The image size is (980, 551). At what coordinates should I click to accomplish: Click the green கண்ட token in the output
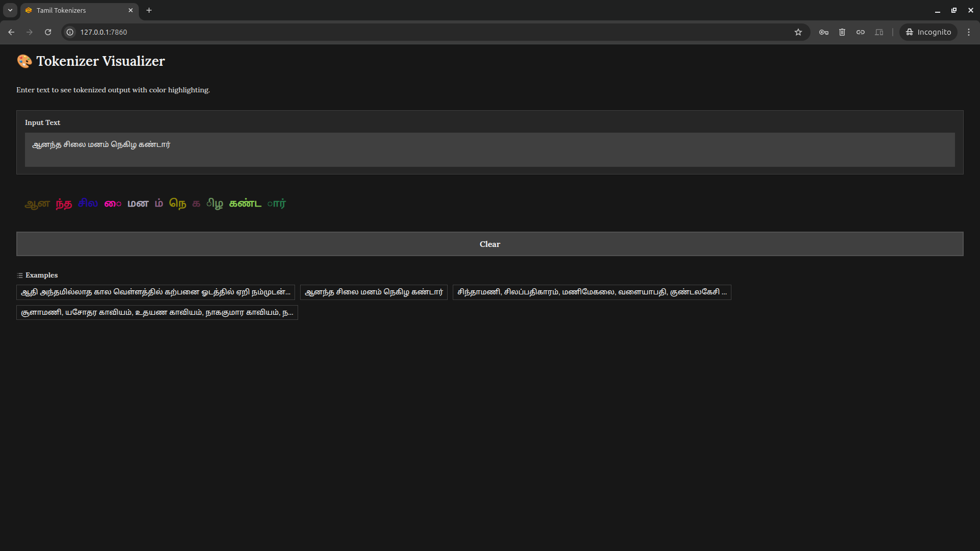point(245,204)
